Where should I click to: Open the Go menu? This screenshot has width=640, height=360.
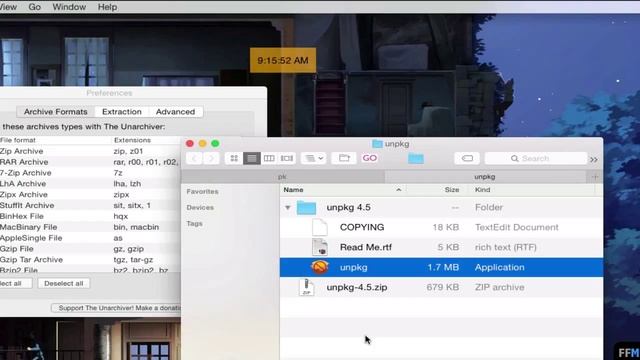coord(34,7)
